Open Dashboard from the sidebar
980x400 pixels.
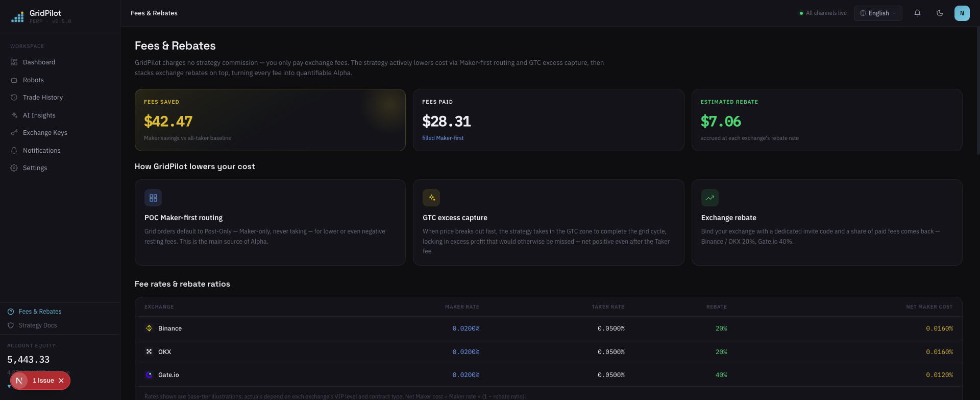[60, 62]
